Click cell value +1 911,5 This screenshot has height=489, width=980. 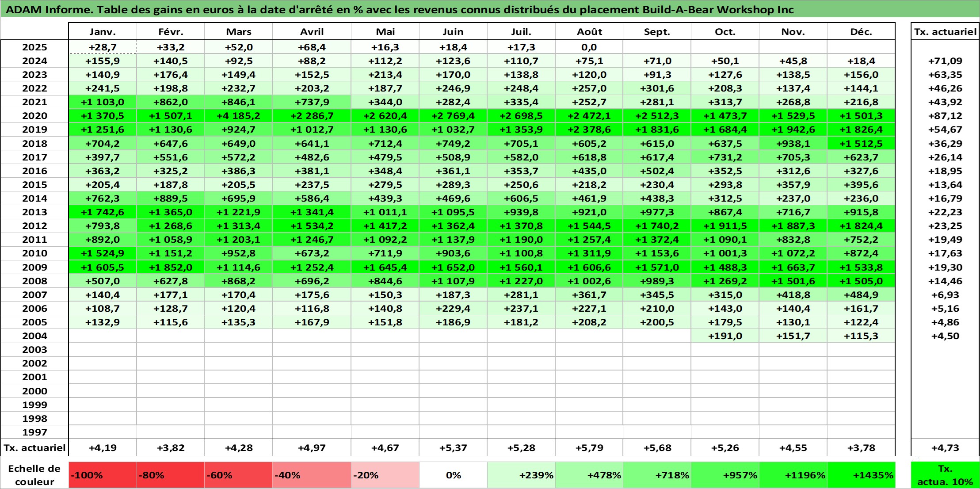(x=725, y=226)
